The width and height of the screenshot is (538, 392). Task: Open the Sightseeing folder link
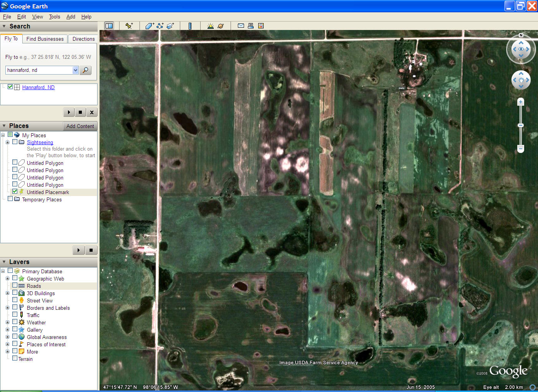click(40, 142)
